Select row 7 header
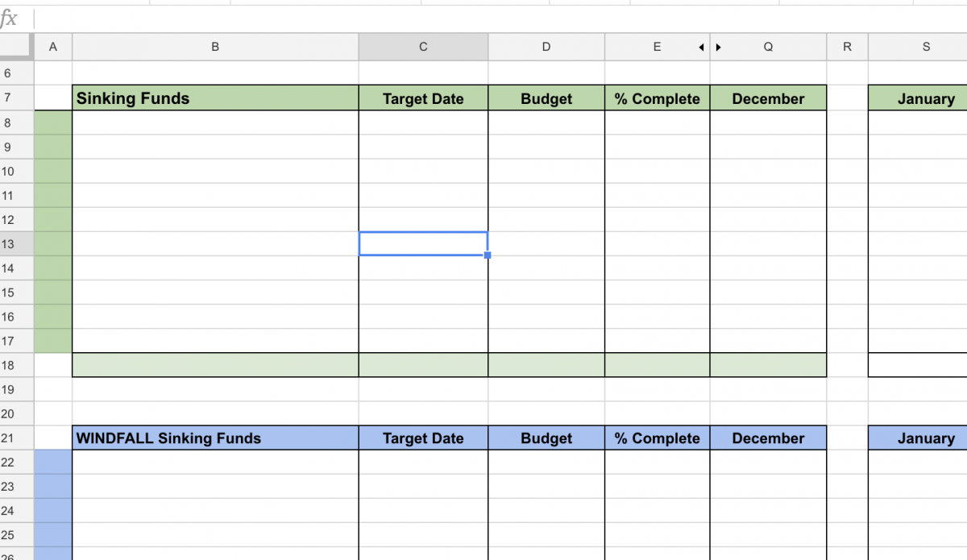Image resolution: width=967 pixels, height=560 pixels. (17, 98)
